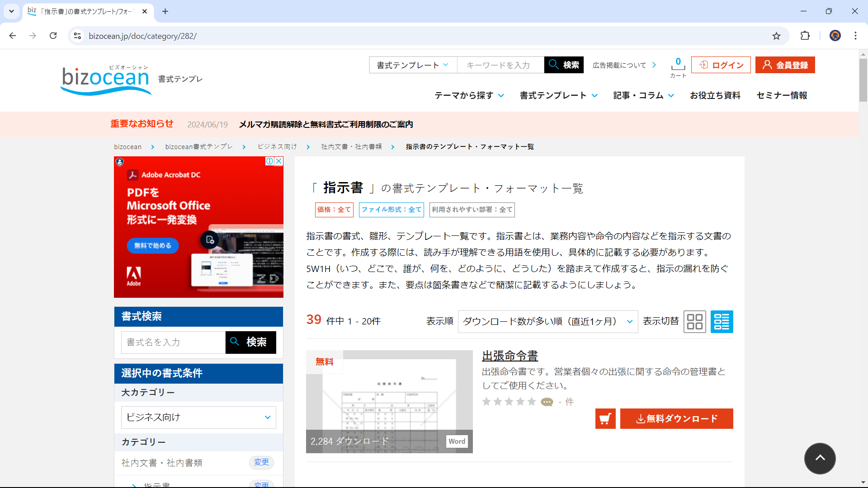Click the 会員登録 button

click(x=785, y=65)
